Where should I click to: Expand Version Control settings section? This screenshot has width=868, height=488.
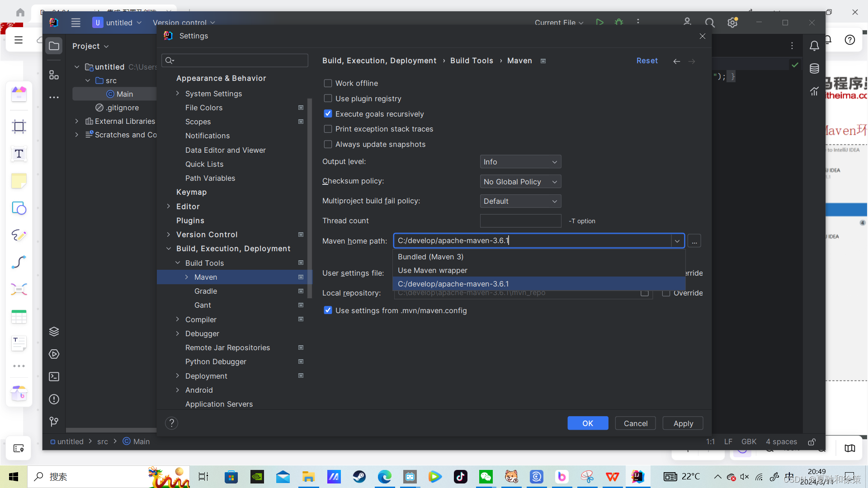(168, 235)
